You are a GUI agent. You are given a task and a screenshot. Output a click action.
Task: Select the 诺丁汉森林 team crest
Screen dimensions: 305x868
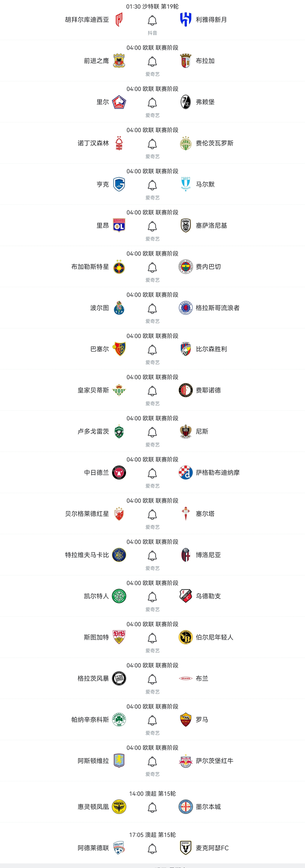(x=119, y=143)
